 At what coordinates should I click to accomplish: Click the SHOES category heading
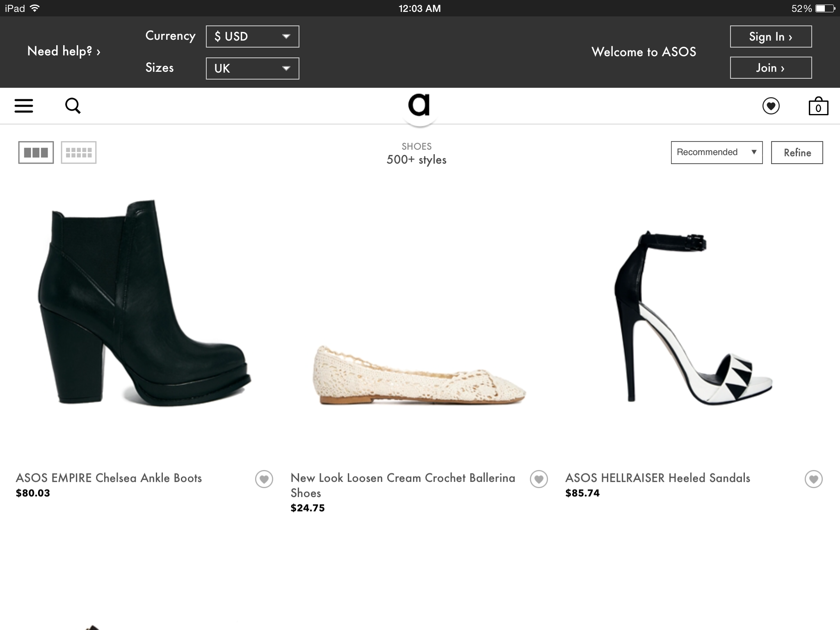point(417,146)
